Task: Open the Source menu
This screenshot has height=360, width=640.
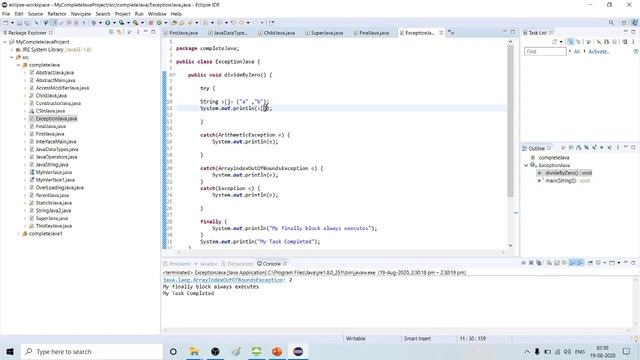Action: click(35, 14)
